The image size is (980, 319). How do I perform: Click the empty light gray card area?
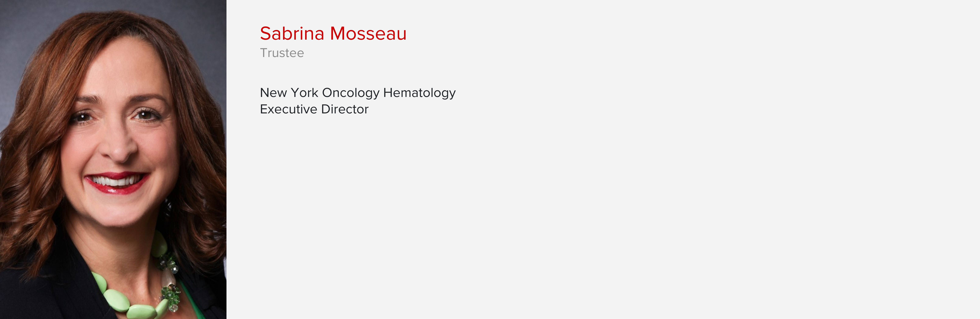click(x=685, y=171)
